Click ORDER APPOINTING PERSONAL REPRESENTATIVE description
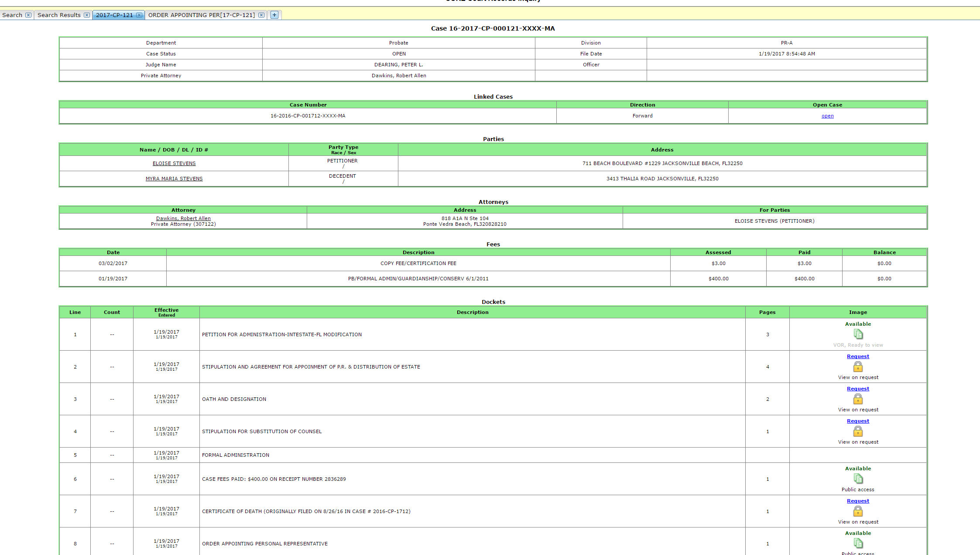980x555 pixels. pyautogui.click(x=265, y=544)
